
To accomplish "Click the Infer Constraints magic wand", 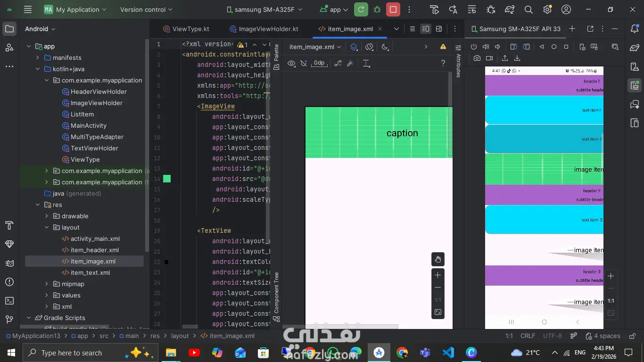I will (x=350, y=63).
